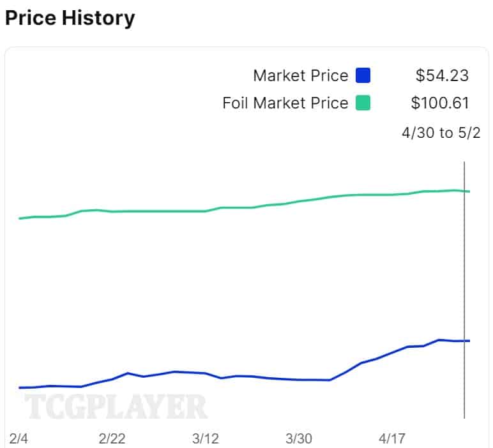Click the 4/17 date axis label
The width and height of the screenshot is (493, 448).
tap(391, 438)
